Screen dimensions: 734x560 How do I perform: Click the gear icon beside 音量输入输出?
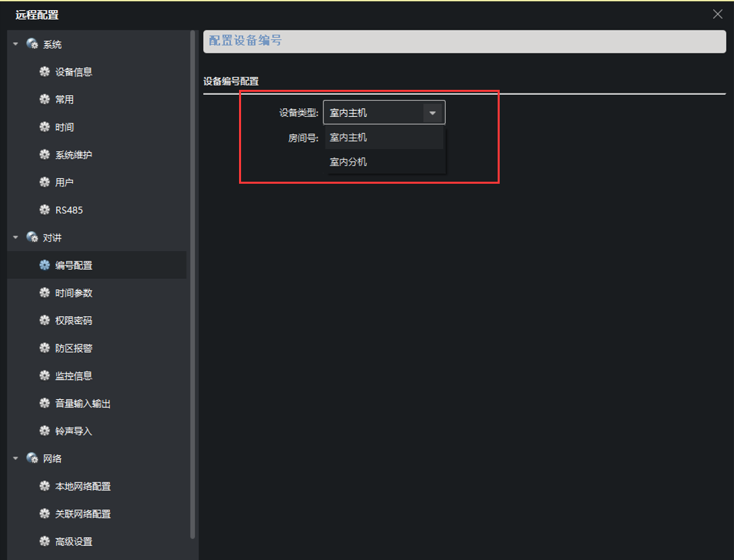pyautogui.click(x=45, y=403)
